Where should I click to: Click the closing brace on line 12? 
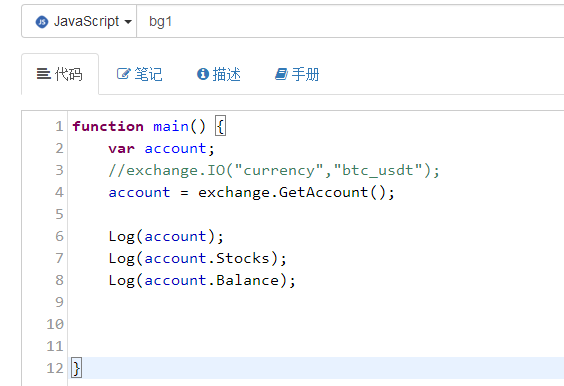click(77, 368)
